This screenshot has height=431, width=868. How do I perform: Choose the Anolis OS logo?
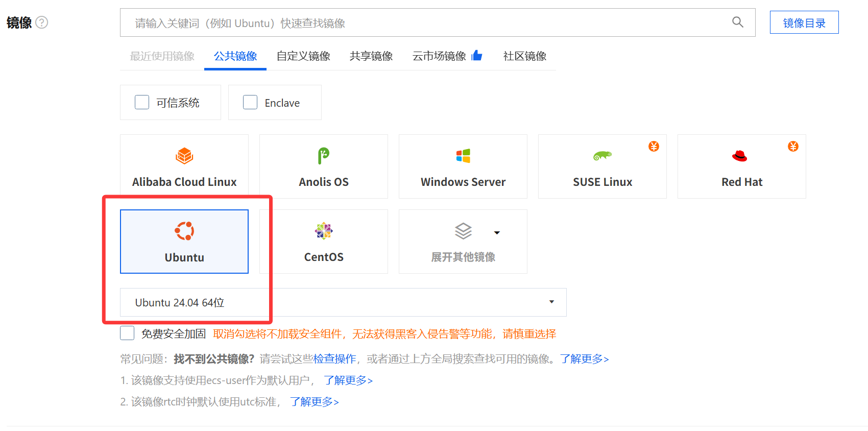[x=324, y=156]
